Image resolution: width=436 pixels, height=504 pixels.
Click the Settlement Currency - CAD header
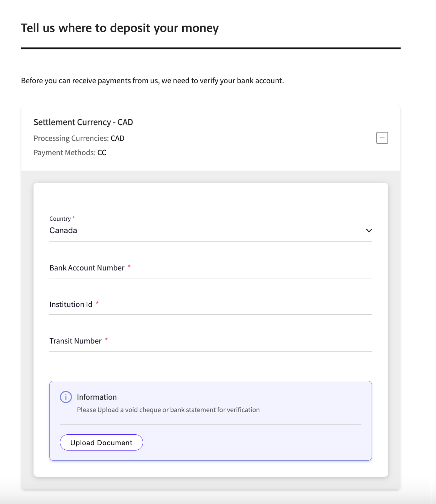tap(83, 122)
